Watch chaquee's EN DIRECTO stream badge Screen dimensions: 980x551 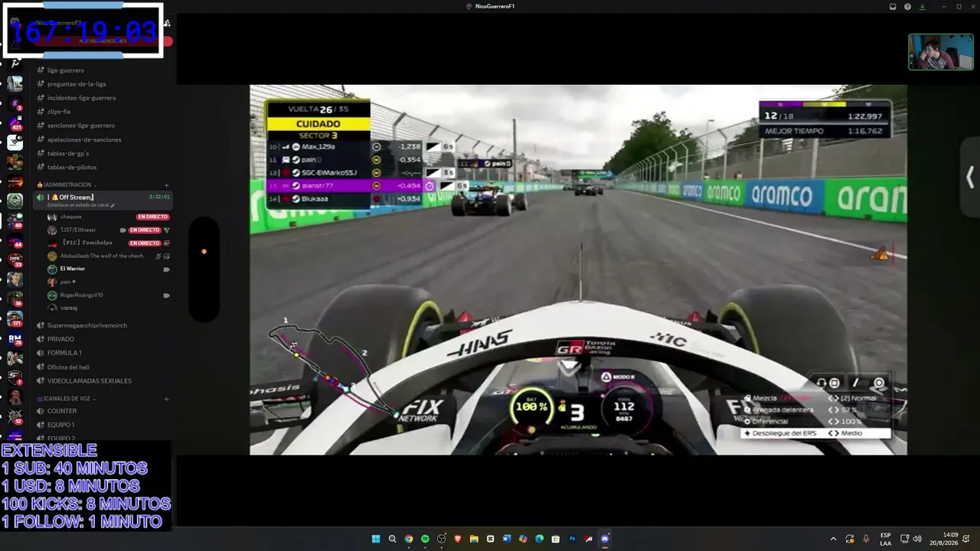[152, 217]
